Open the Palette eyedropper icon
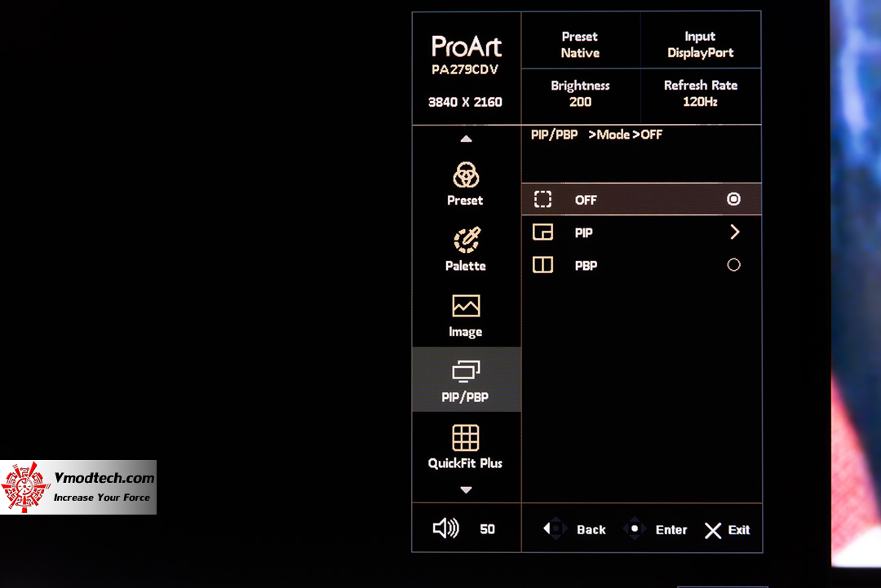This screenshot has height=588, width=881. tap(467, 241)
